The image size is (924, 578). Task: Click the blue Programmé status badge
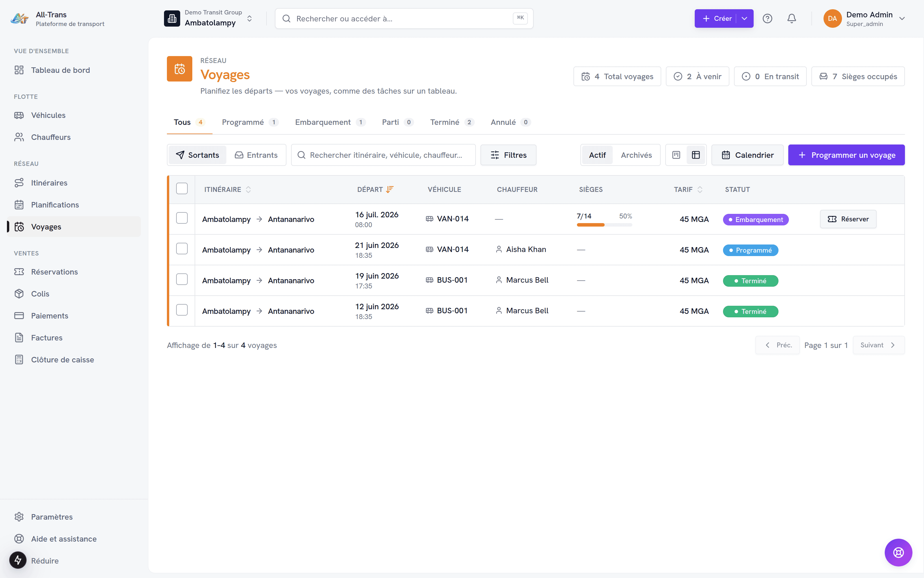pyautogui.click(x=750, y=250)
